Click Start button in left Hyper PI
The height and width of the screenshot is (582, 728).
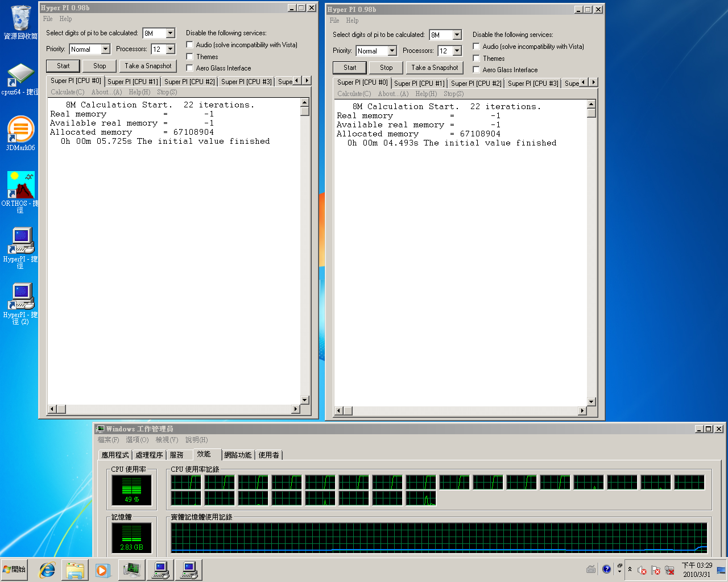pyautogui.click(x=63, y=66)
